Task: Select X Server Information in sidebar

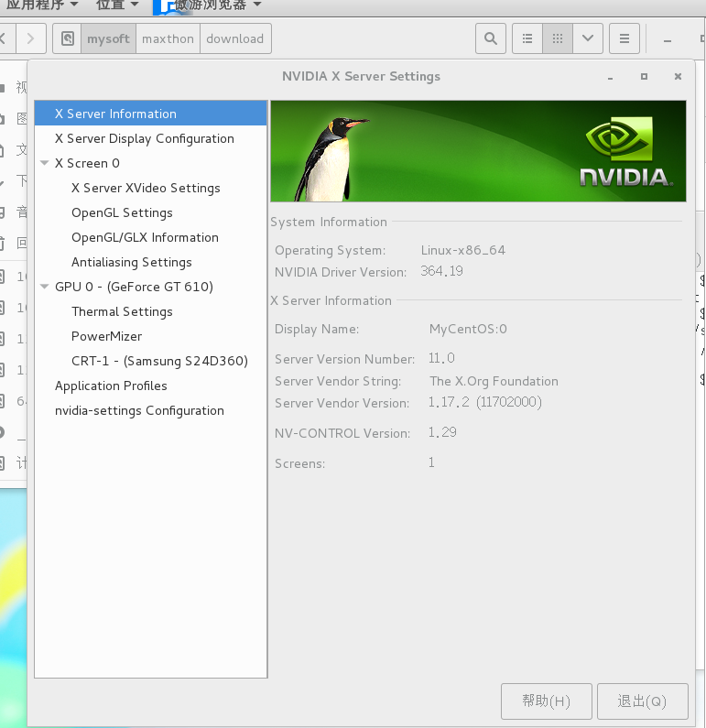Action: pyautogui.click(x=150, y=114)
